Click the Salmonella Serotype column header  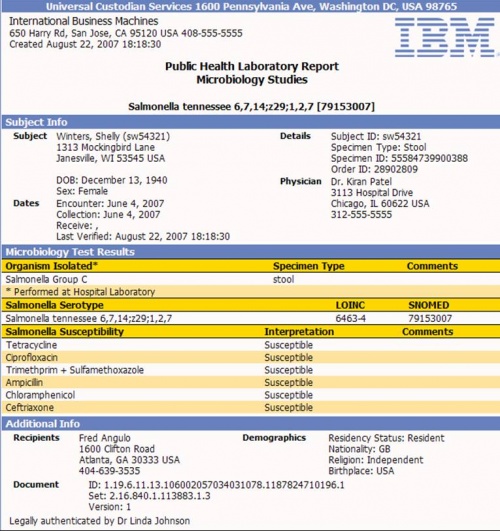point(55,305)
